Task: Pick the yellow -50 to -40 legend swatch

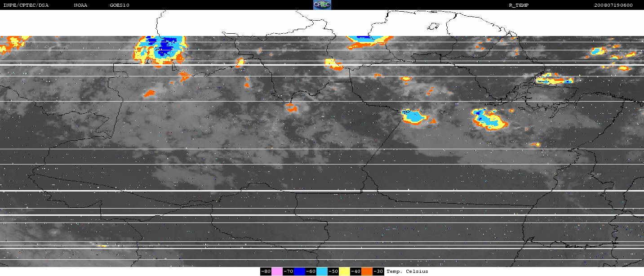Action: click(344, 272)
